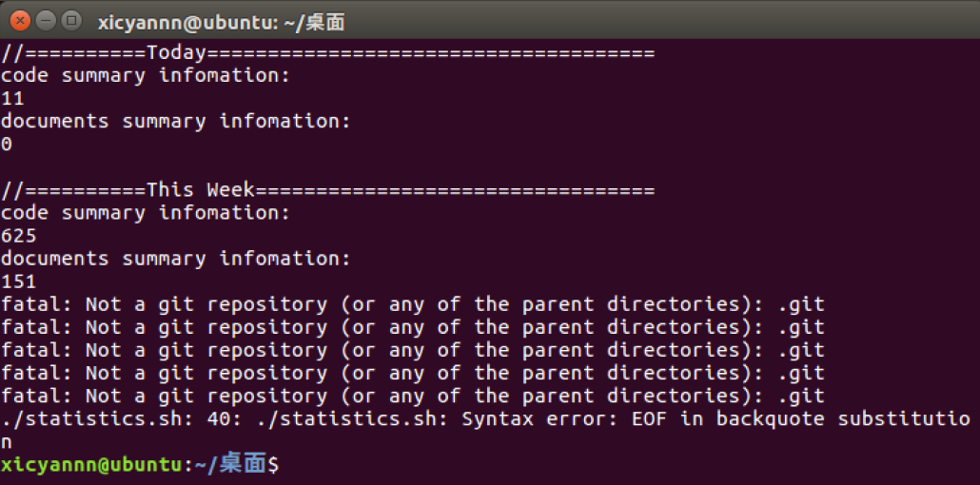This screenshot has height=485, width=980.
Task: Click the documents summary line under This Week
Action: [x=176, y=258]
